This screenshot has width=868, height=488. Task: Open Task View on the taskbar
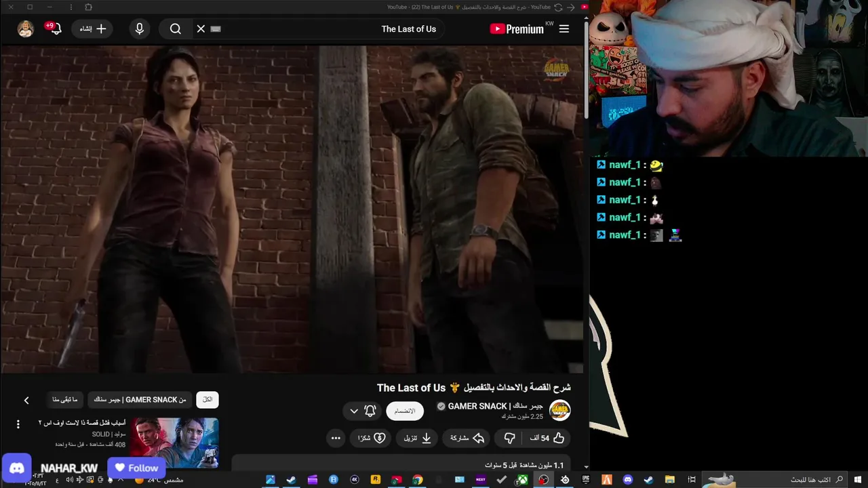point(692,480)
